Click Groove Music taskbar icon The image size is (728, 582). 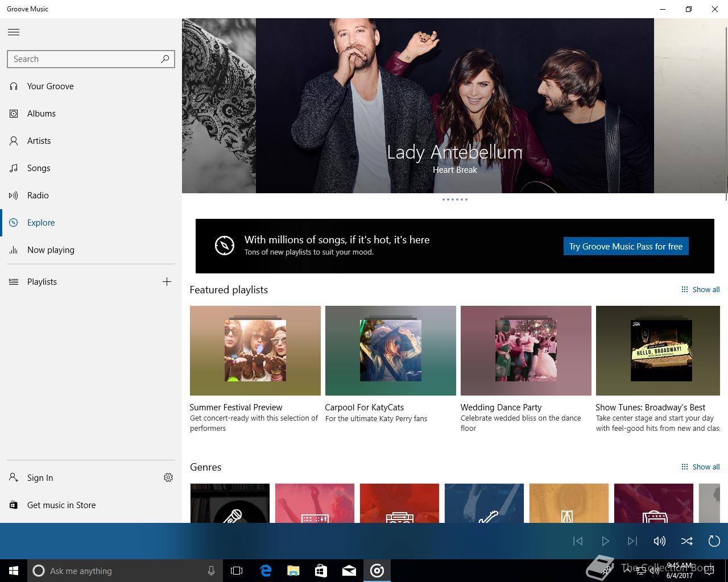pos(377,571)
